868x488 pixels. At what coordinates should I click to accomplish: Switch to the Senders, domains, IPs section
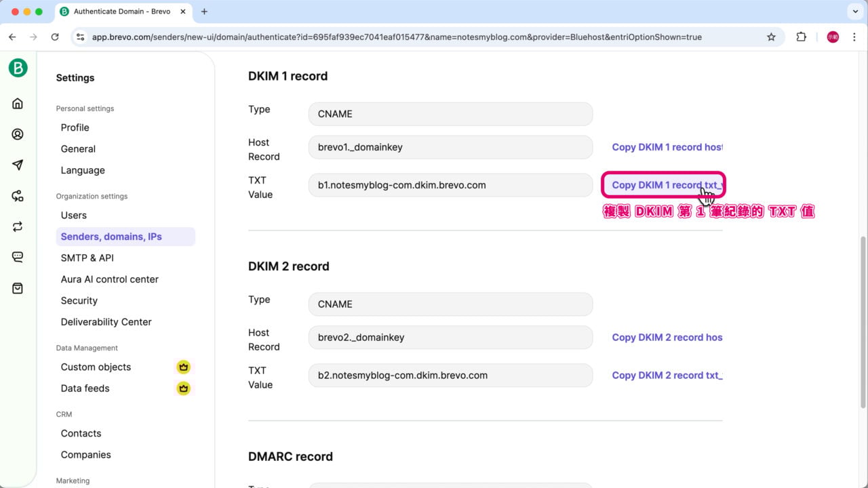coord(111,236)
